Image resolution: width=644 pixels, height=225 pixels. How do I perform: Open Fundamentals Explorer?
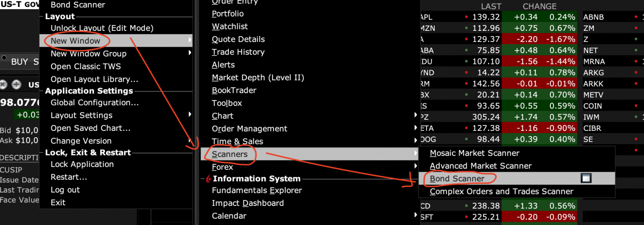(257, 190)
